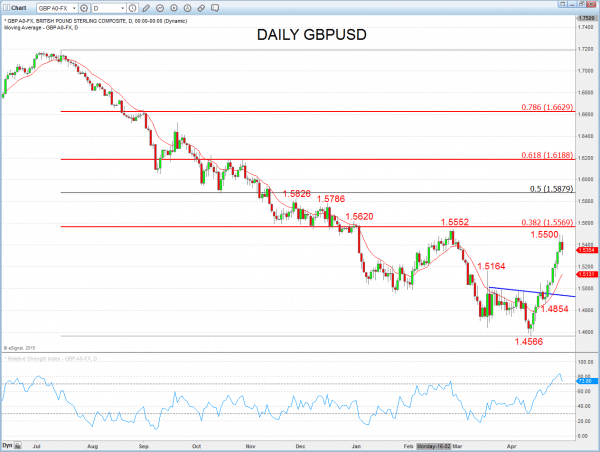Click the Jan month label on time axis
Viewport: 600px width, 452px height.
[356, 446]
